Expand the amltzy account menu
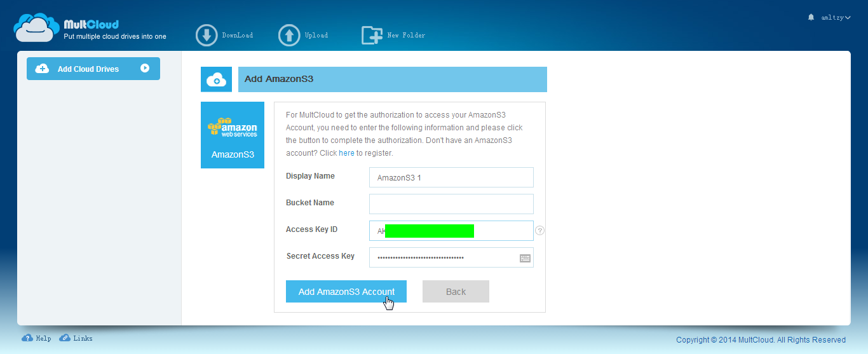 pos(836,18)
